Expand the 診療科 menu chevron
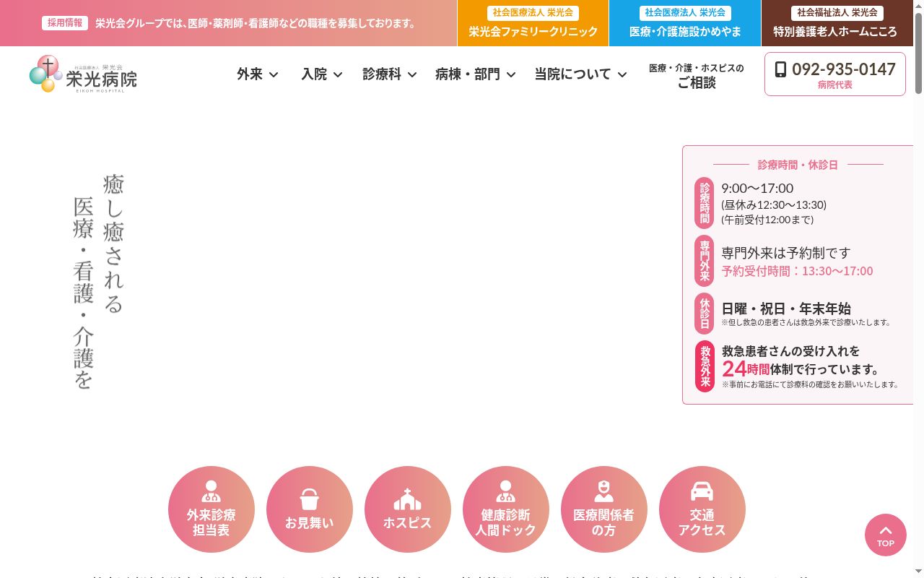 click(x=412, y=74)
